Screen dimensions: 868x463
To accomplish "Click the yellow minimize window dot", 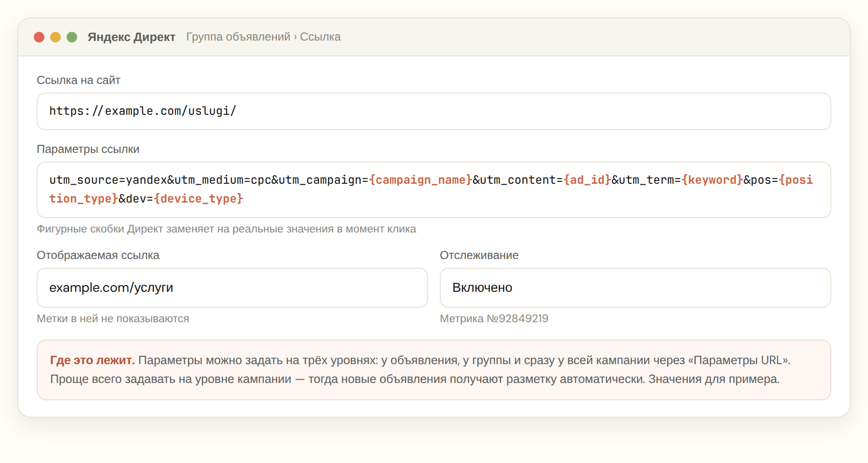I will pyautogui.click(x=55, y=37).
